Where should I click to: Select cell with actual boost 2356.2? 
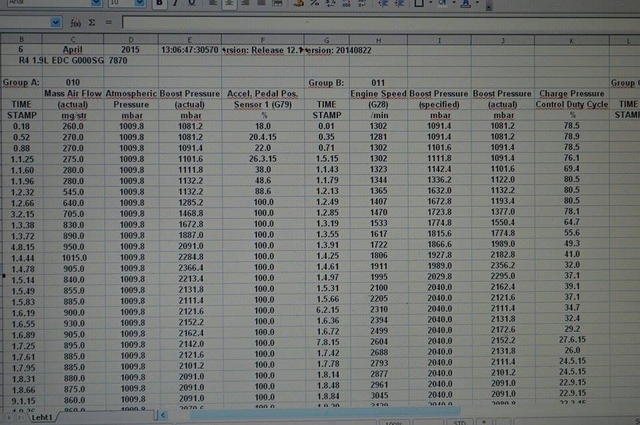pyautogui.click(x=503, y=265)
